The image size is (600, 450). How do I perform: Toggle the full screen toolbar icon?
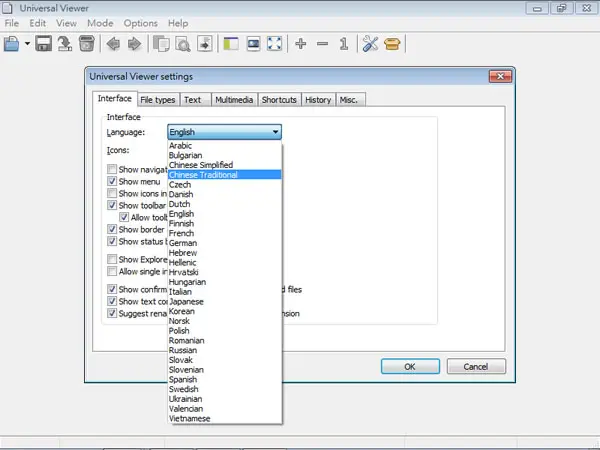tap(274, 44)
